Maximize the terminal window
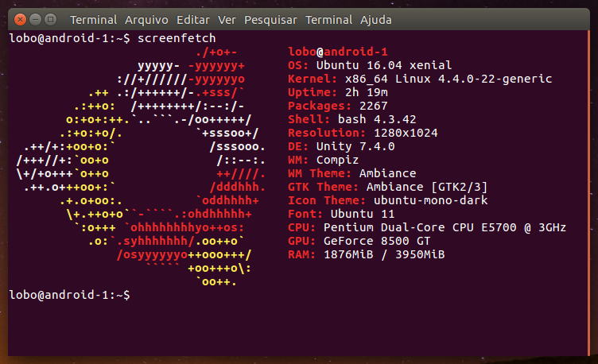Image resolution: width=598 pixels, height=364 pixels. (x=50, y=19)
